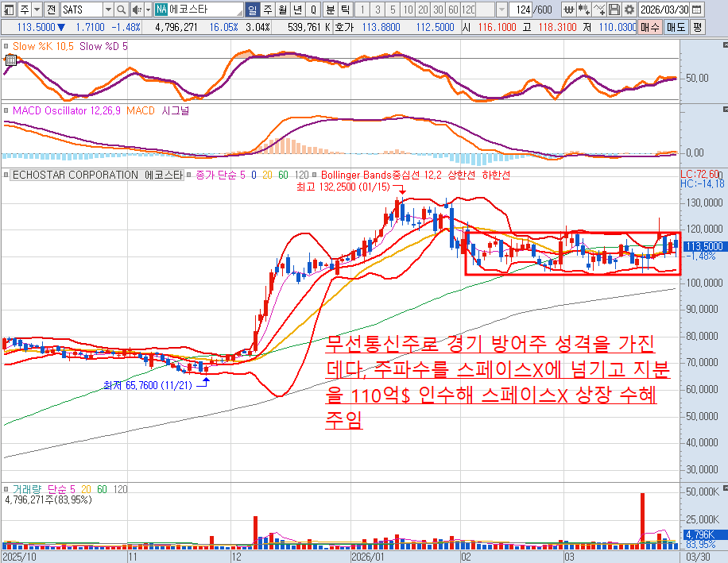This screenshot has width=728, height=563.
Task: Click the speaker sound icon
Action: tap(136, 10)
